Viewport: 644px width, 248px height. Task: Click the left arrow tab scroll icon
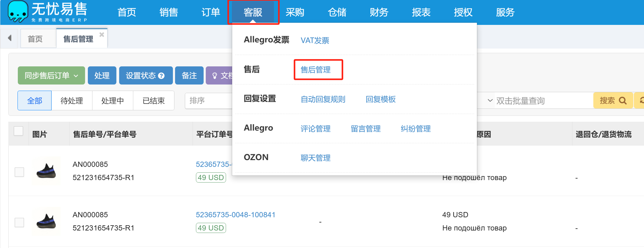pyautogui.click(x=10, y=38)
